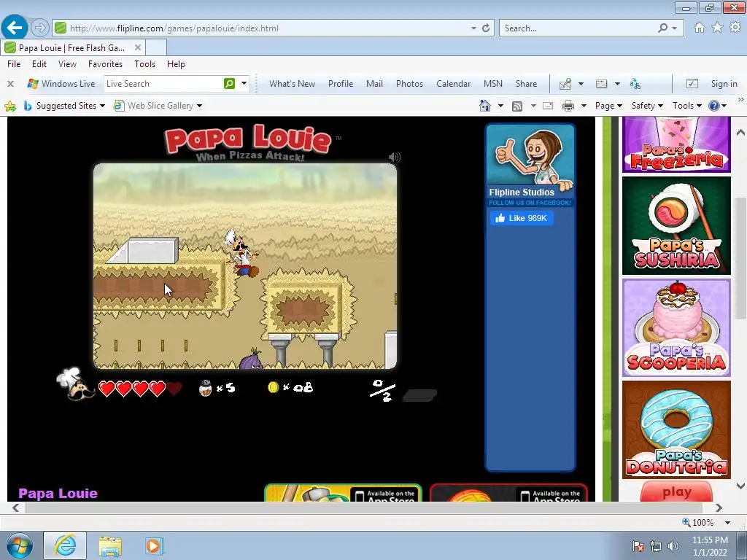Screen dimensions: 747x560
Task: Click the Profile link in toolbar
Action: coord(341,84)
